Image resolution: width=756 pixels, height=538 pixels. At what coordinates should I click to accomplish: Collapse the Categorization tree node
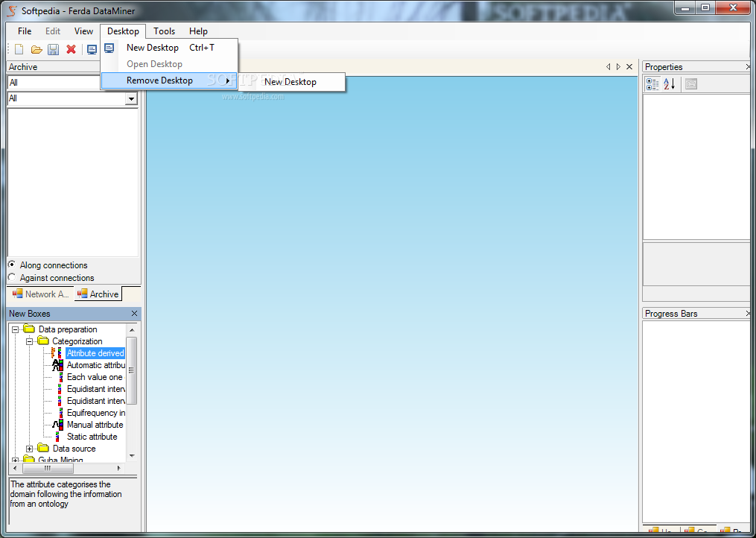point(29,341)
